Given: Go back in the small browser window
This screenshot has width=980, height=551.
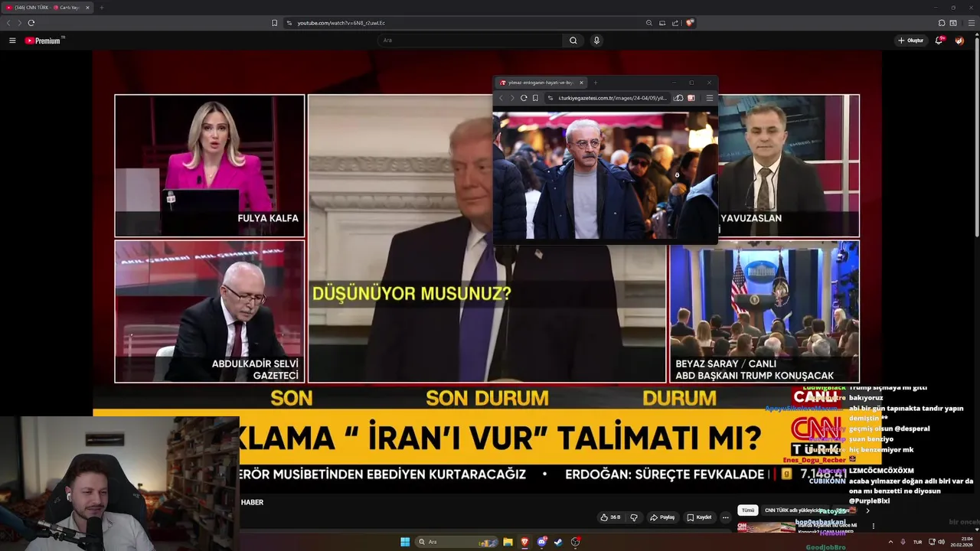Looking at the screenshot, I should click(x=501, y=98).
